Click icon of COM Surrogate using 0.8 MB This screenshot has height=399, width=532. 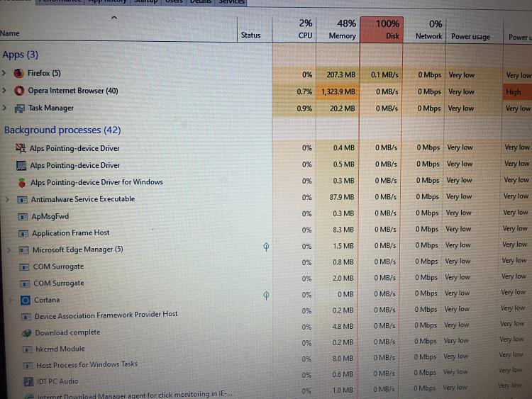coord(24,267)
